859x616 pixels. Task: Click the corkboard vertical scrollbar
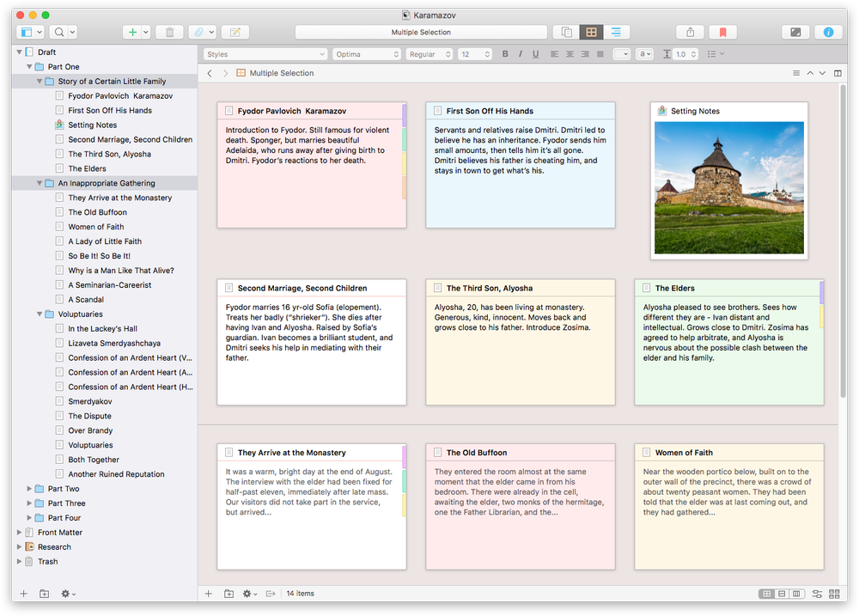click(844, 241)
